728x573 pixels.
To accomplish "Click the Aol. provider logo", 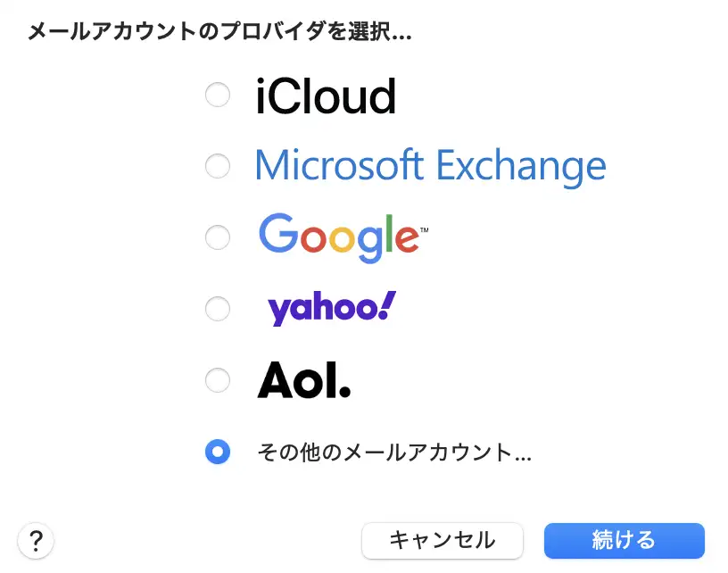I will click(x=304, y=381).
